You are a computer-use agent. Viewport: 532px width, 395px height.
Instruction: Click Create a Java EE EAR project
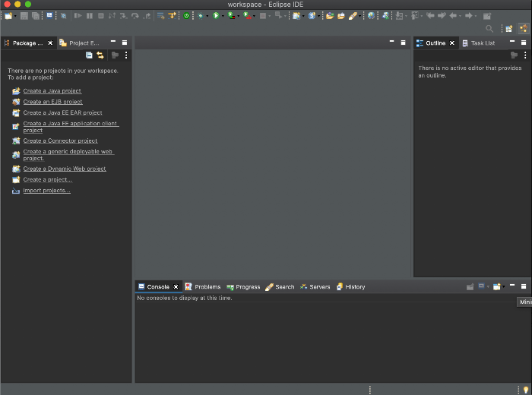point(62,112)
